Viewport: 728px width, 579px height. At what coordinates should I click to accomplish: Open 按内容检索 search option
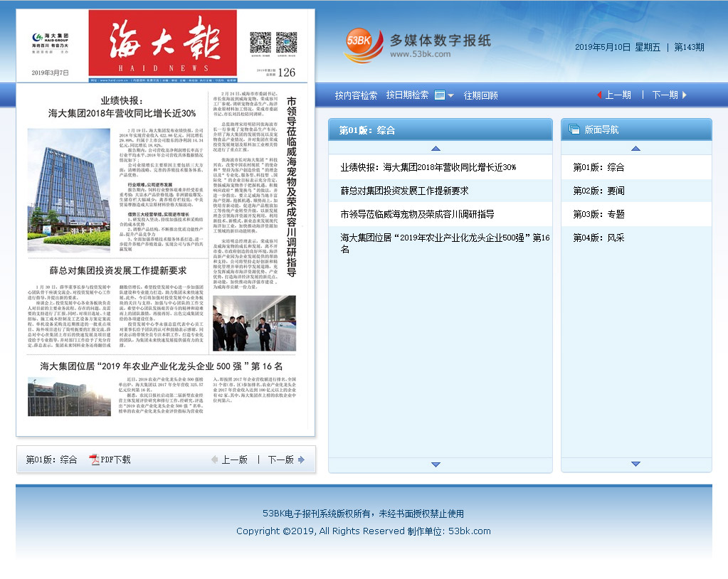(356, 95)
